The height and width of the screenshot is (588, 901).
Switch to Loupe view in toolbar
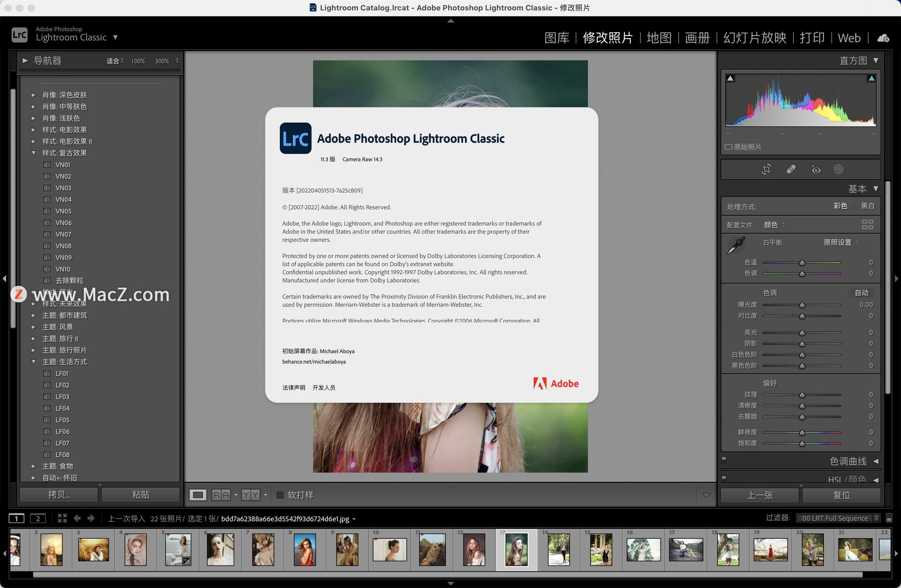point(198,495)
